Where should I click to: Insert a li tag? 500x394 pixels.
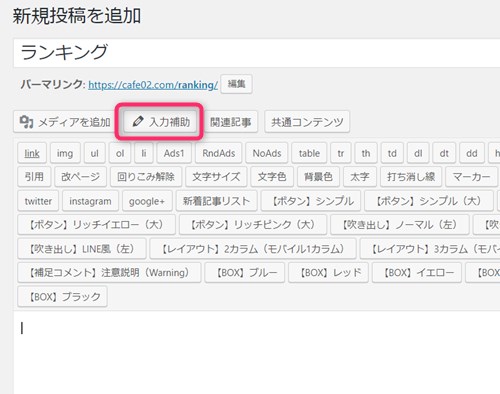(x=144, y=153)
